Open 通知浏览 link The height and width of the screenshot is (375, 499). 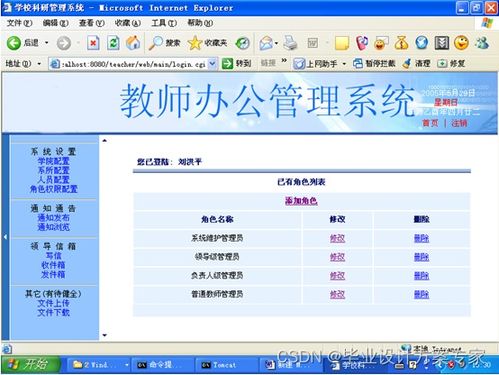(x=53, y=227)
